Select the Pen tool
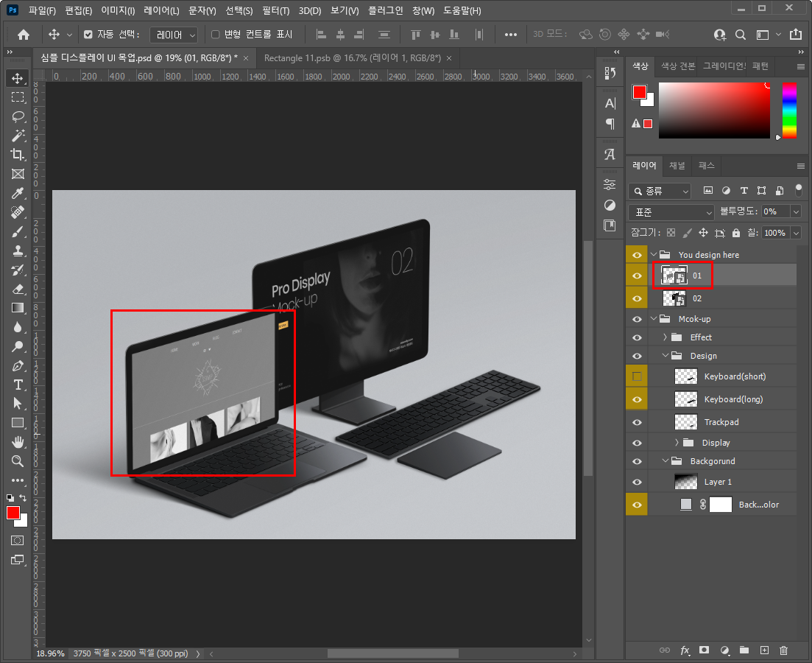Viewport: 812px width, 663px height. point(18,365)
